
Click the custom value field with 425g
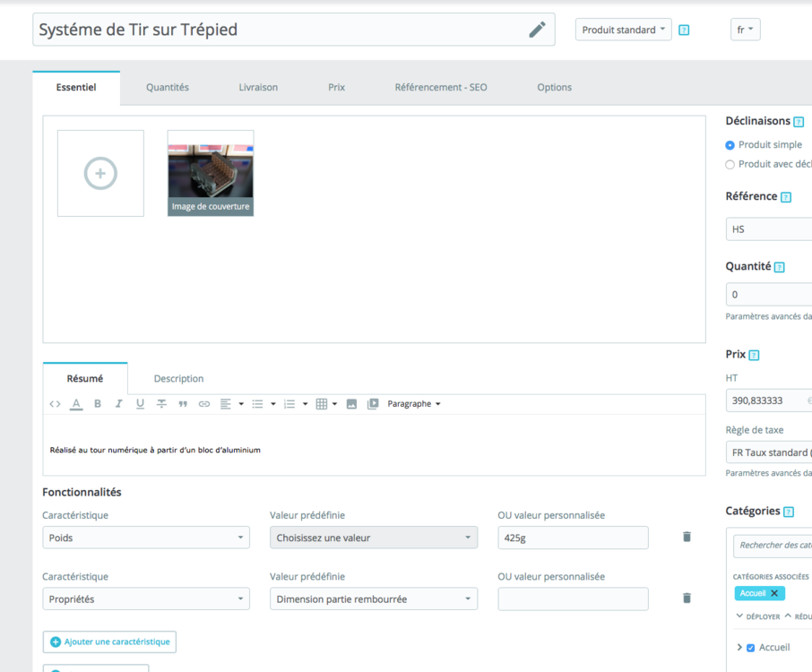[573, 538]
